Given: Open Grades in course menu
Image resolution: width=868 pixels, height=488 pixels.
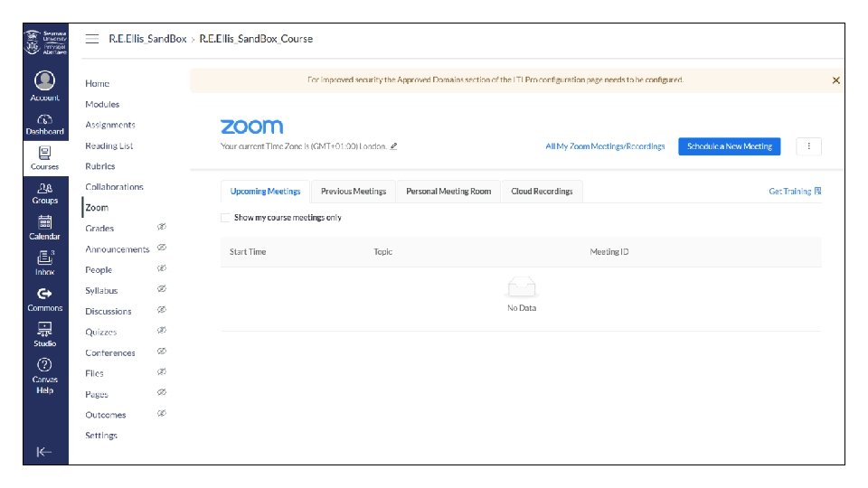Looking at the screenshot, I should pos(99,229).
